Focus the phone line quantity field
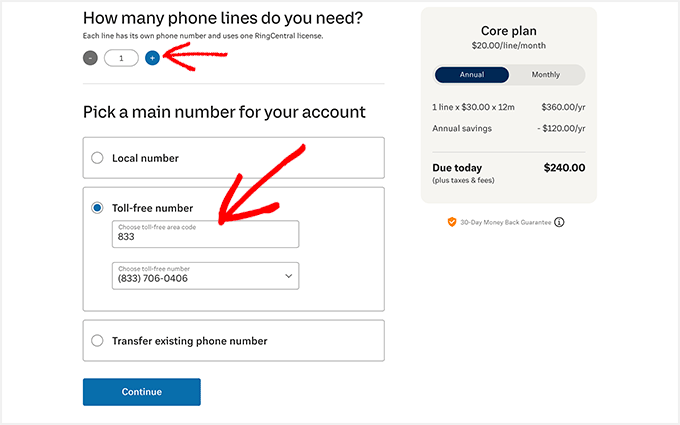The image size is (680, 425). [x=121, y=58]
